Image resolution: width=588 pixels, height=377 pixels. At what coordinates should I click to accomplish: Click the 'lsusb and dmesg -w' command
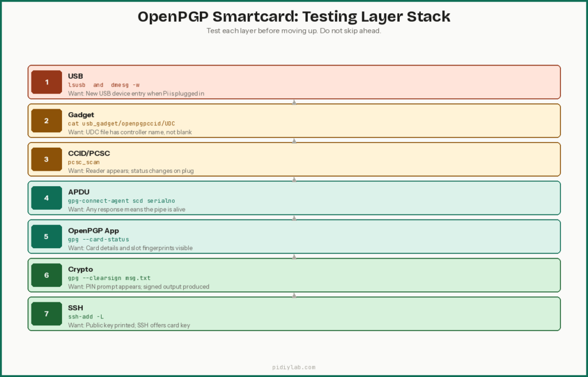104,85
